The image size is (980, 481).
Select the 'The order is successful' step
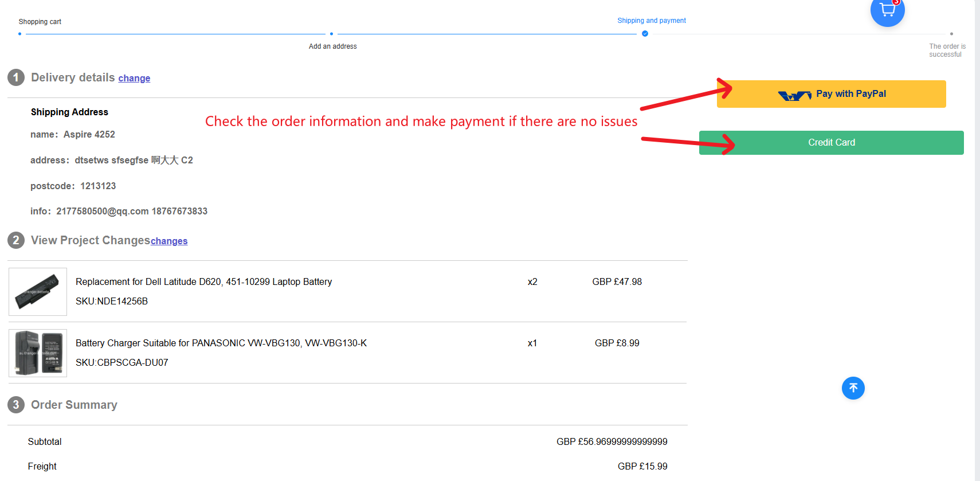947,50
